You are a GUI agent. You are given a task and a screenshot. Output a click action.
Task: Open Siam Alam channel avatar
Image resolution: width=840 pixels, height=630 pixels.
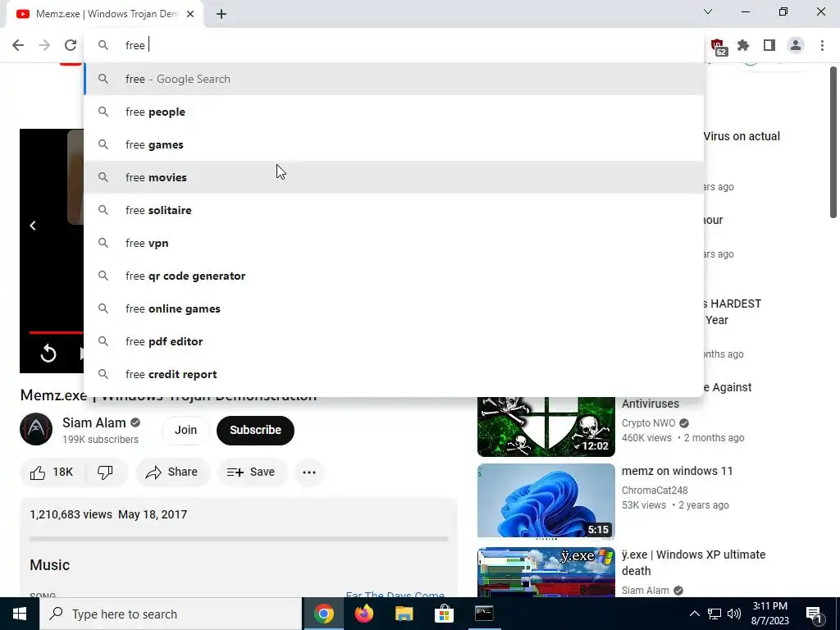[x=36, y=429]
